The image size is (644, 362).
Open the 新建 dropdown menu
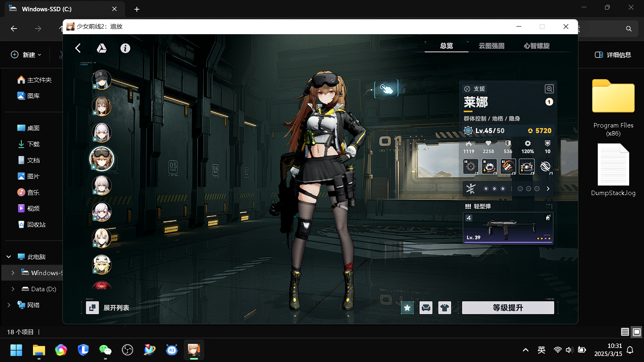pyautogui.click(x=26, y=55)
